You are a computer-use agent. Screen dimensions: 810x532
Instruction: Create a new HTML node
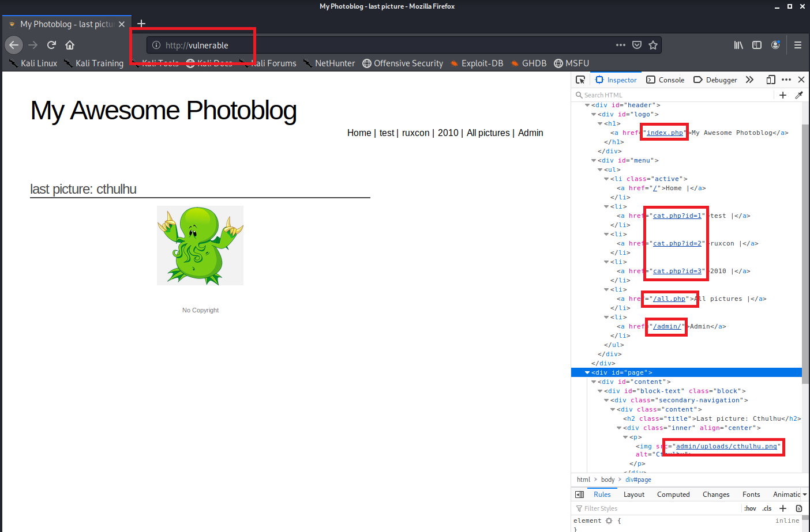783,95
